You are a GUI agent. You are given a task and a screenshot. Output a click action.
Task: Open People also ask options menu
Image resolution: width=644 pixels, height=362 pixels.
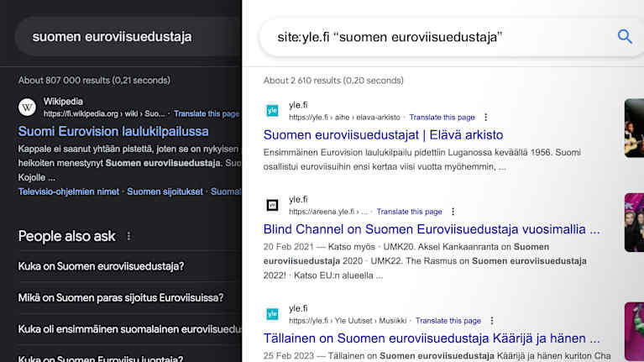(129, 236)
